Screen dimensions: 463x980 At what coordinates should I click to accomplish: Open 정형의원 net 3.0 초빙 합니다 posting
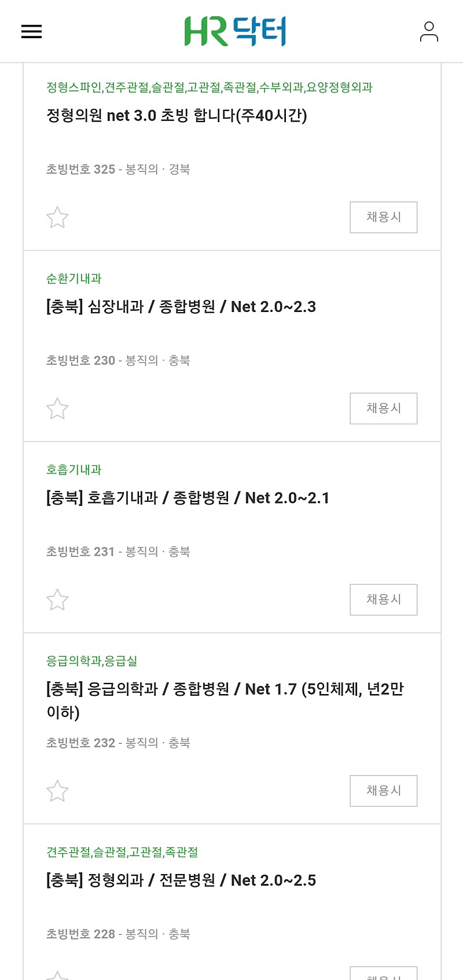tap(177, 115)
